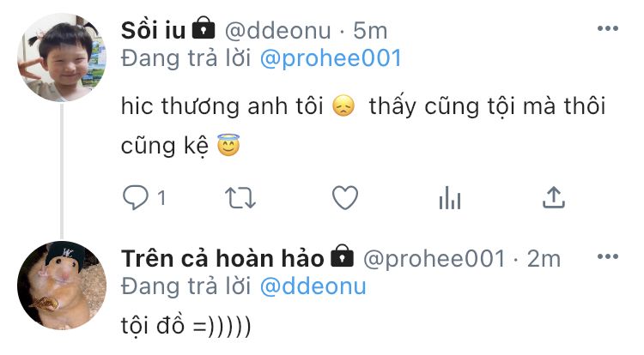The height and width of the screenshot is (355, 644).
Task: Share the Sồi iu tweet
Action: (x=554, y=197)
